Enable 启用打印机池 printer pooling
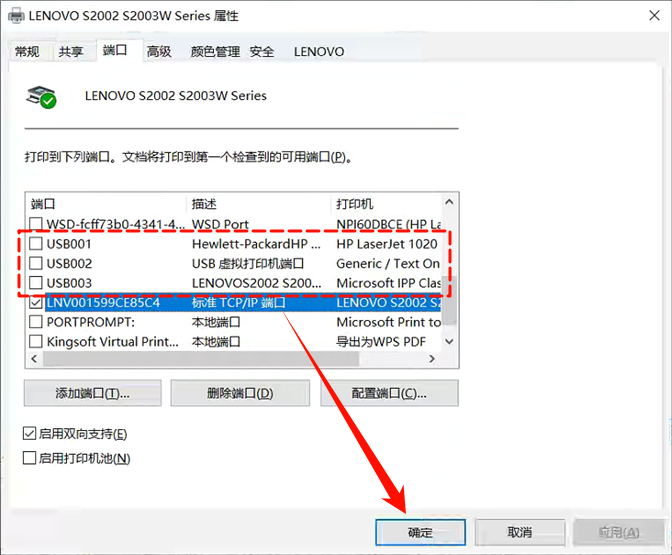672x555 pixels. pos(30,458)
